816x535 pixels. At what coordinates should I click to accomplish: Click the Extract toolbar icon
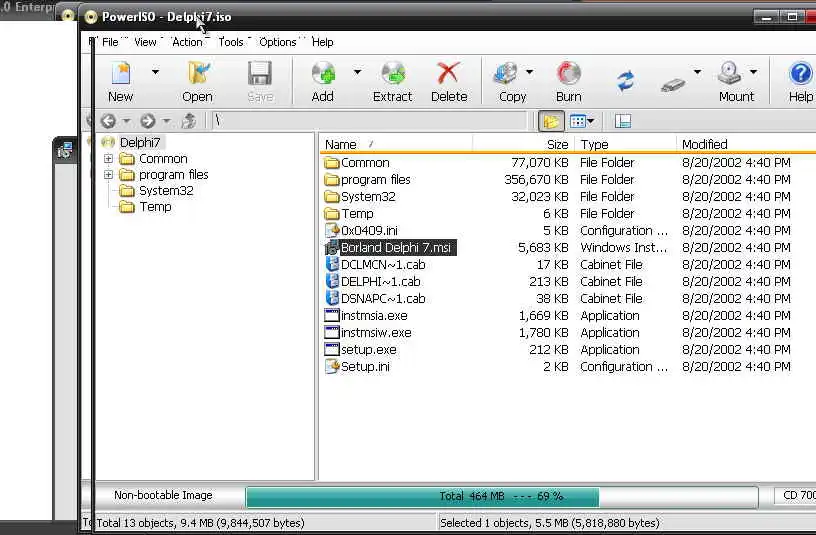393,73
